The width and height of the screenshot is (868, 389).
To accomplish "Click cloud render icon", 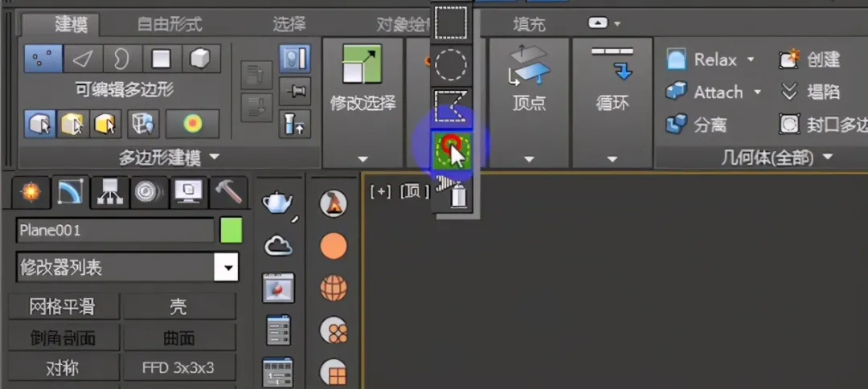I will [x=278, y=246].
